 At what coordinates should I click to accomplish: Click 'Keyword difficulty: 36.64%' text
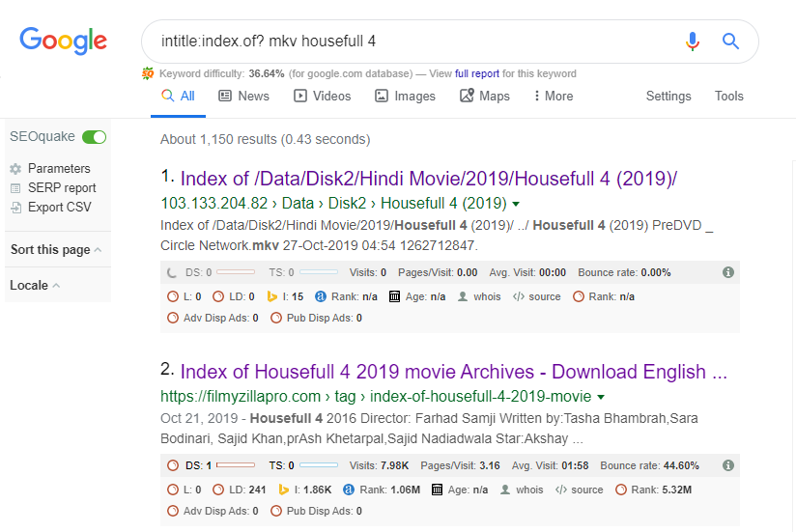[222, 73]
